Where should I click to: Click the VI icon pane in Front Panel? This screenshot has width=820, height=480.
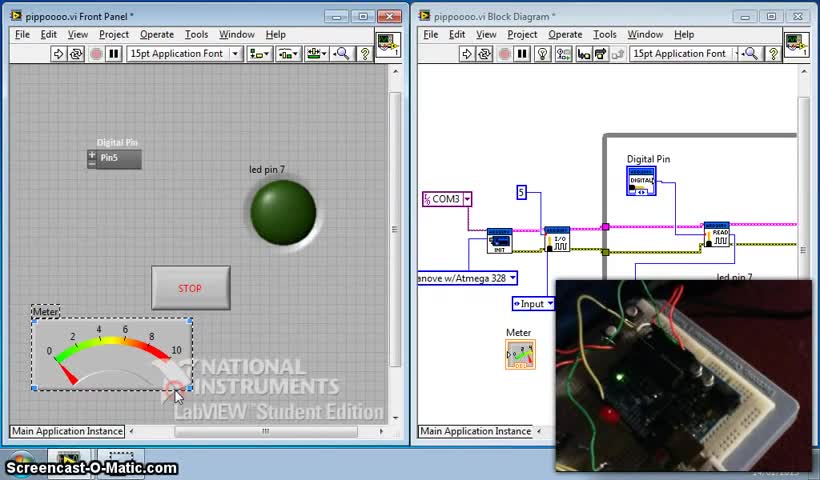[388, 44]
